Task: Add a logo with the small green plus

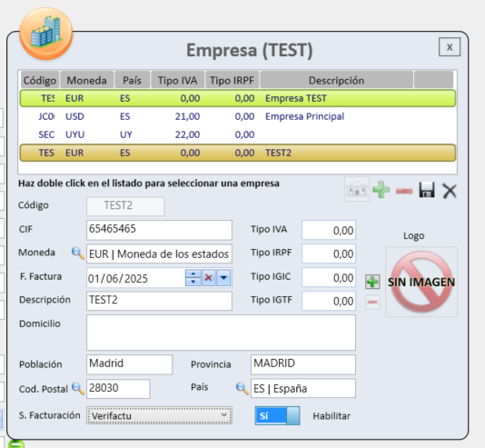Action: tap(372, 282)
